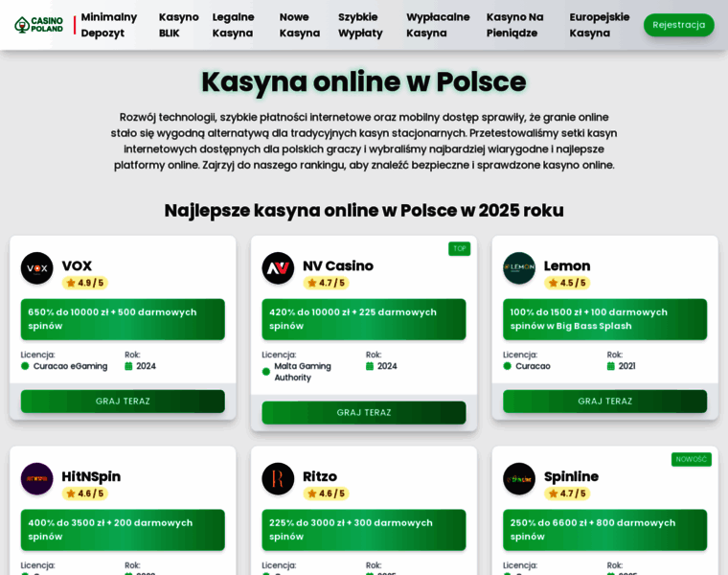Select the 'Curacao eGaming' license text
The image size is (728, 575).
tap(70, 366)
